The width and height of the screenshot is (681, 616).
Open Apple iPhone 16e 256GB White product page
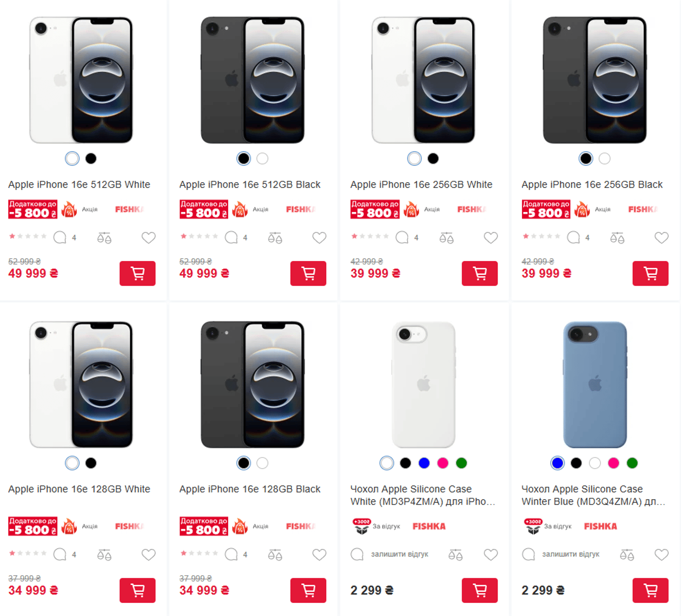coord(421,184)
